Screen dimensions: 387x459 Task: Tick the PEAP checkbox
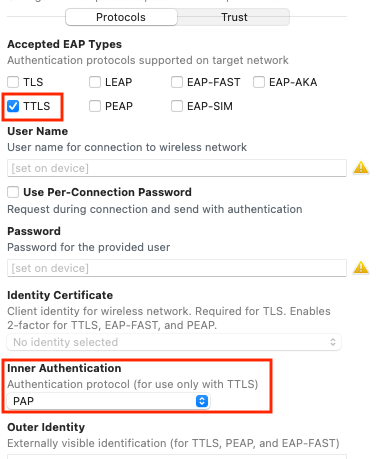point(95,106)
